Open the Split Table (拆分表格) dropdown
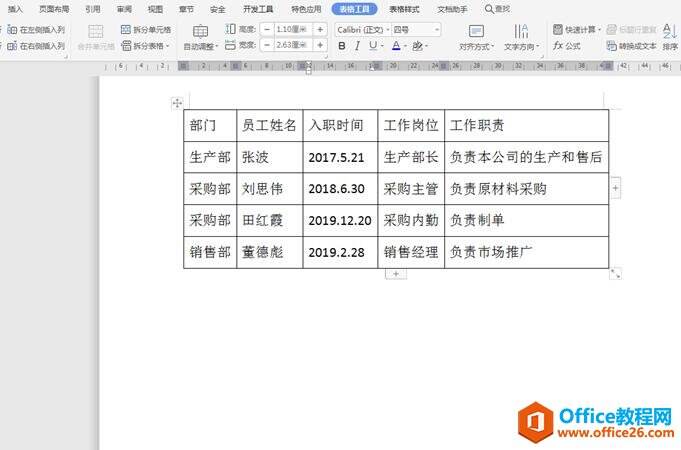The image size is (681, 450). (x=145, y=46)
